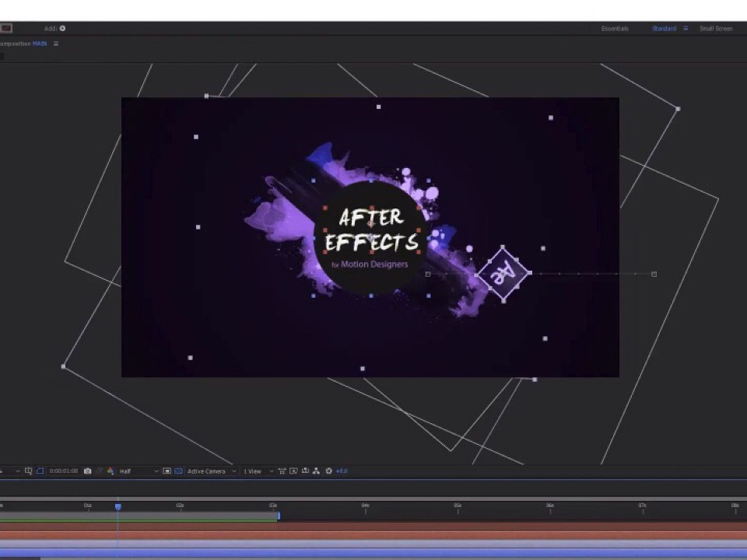The width and height of the screenshot is (747, 560).
Task: Open the 1 View layout dropdown
Action: pyautogui.click(x=258, y=471)
